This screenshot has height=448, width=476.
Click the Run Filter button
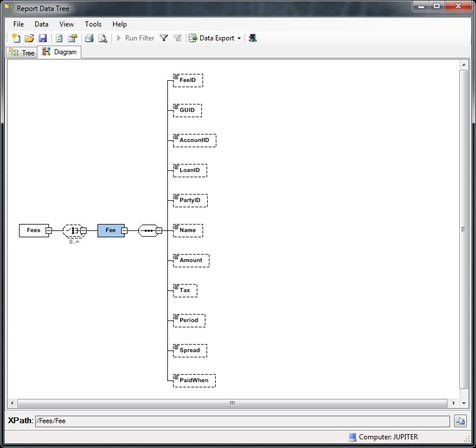point(137,38)
